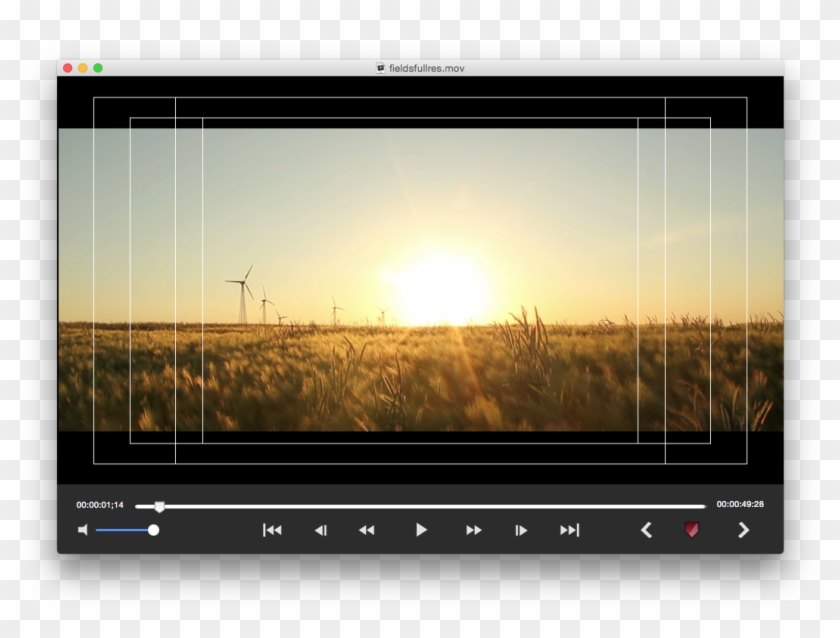Click the green zoom window button
This screenshot has height=638, width=840.
click(x=96, y=68)
